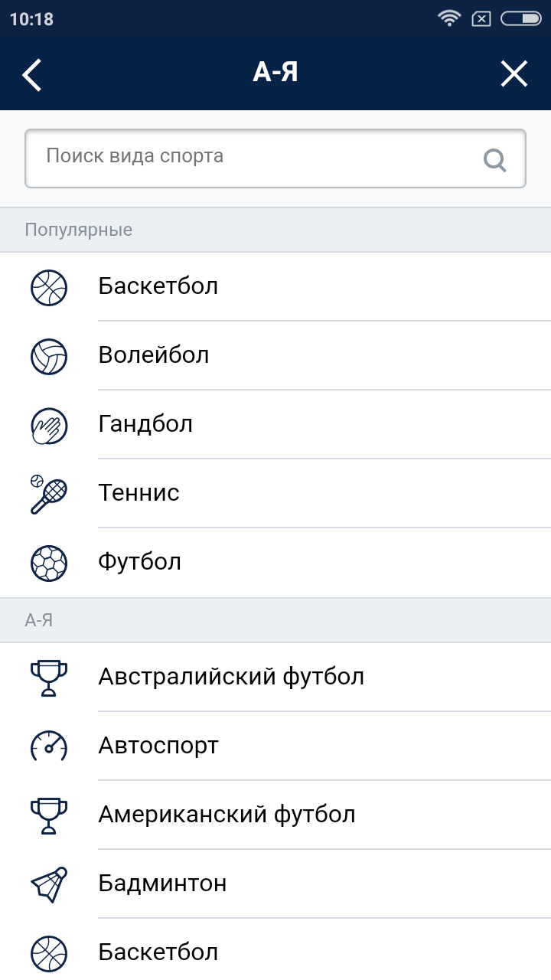This screenshot has height=980, width=551.
Task: Tap trophy icon beside Австралийский футбол
Action: click(x=49, y=678)
